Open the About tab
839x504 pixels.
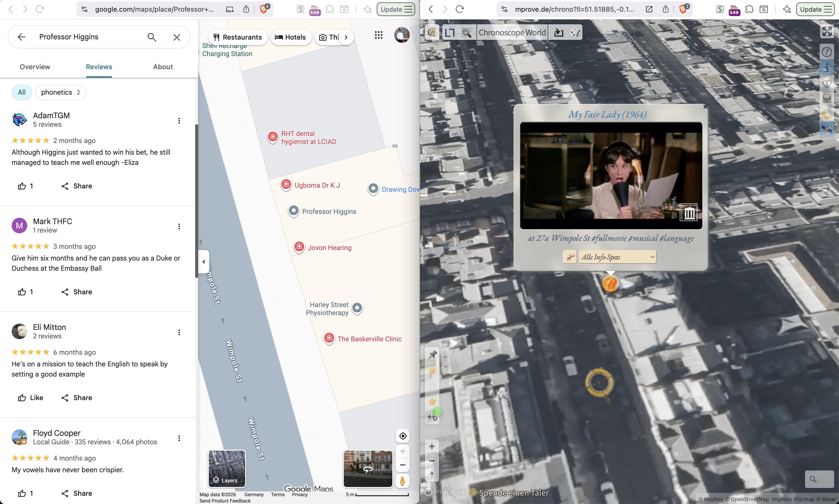(x=163, y=67)
